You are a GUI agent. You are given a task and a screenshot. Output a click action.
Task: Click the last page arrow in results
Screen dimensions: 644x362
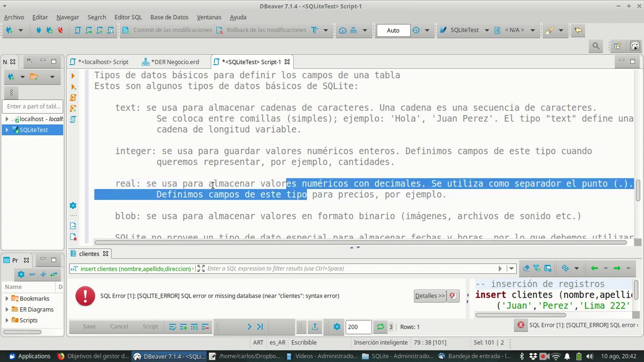point(260,327)
